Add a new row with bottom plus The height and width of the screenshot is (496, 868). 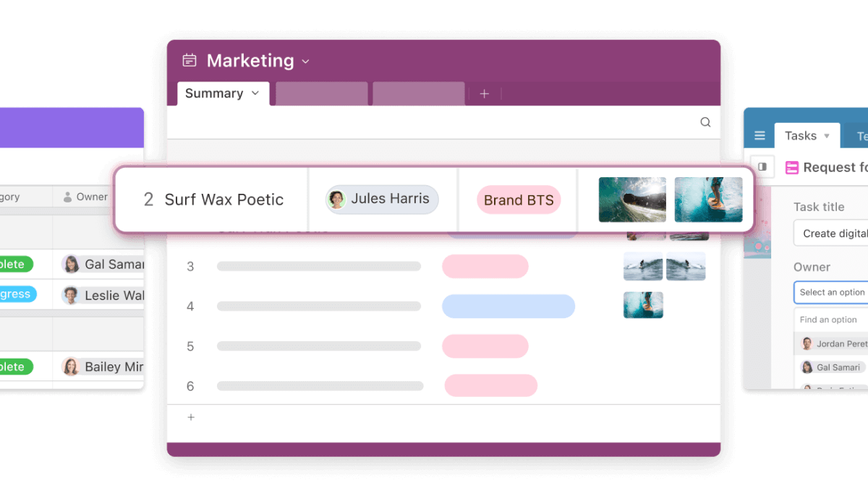click(x=191, y=417)
